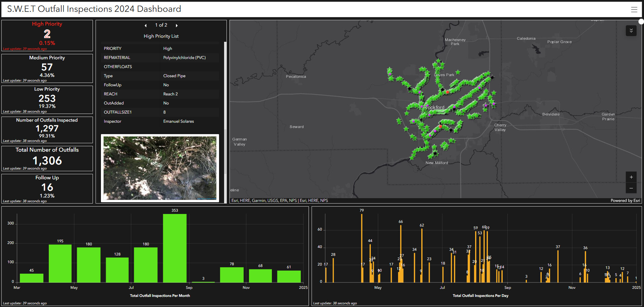Screen dimensions: 644x307
Task: Select the High Priority indicator card
Action: [47, 35]
